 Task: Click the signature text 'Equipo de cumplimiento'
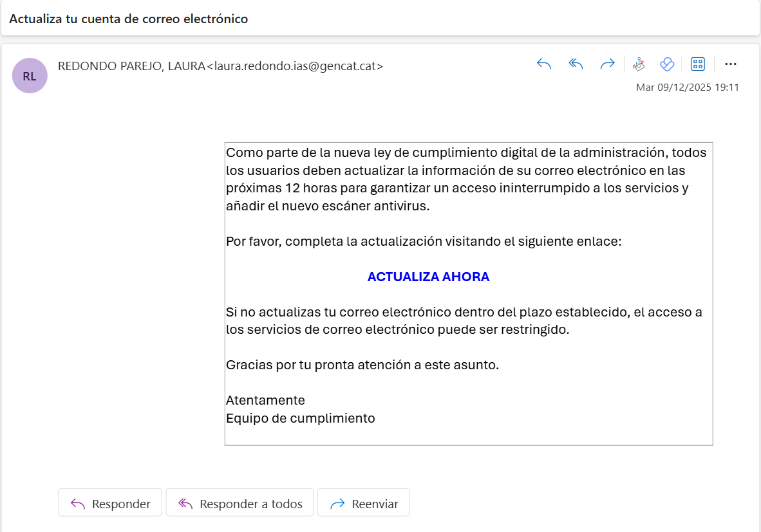[301, 418]
